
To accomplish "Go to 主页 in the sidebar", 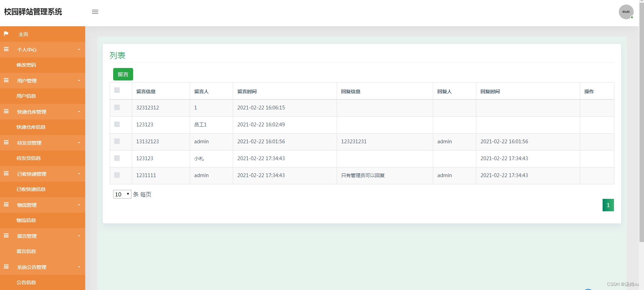I will [42, 34].
